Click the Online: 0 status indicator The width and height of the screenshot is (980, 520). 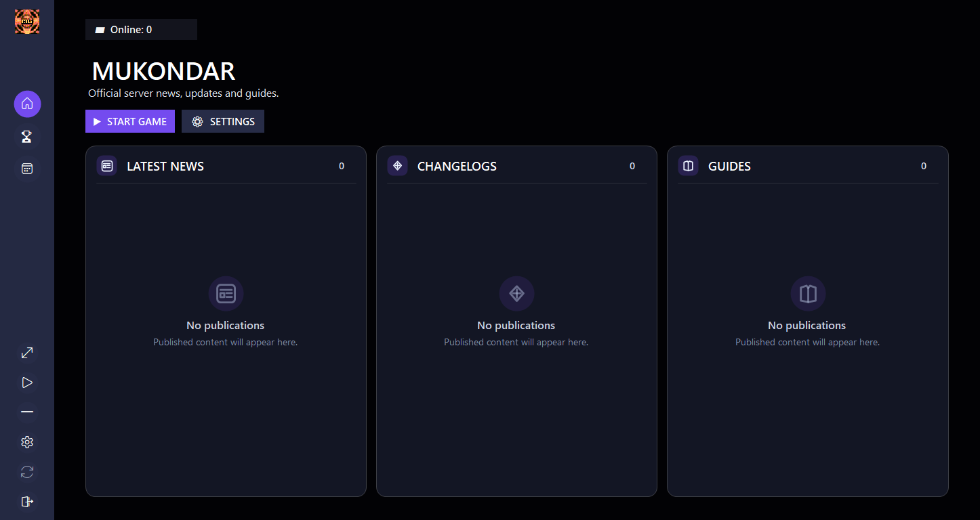pos(141,30)
